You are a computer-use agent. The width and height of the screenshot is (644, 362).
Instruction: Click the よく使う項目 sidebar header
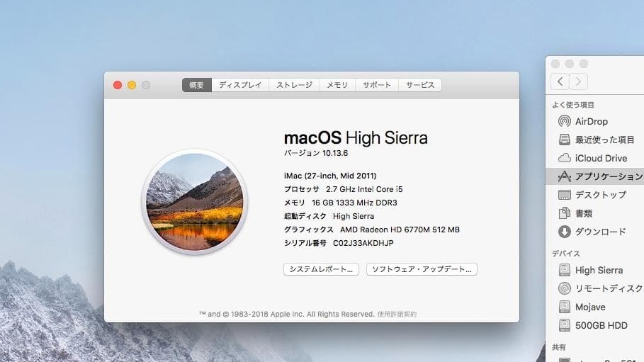(x=573, y=105)
